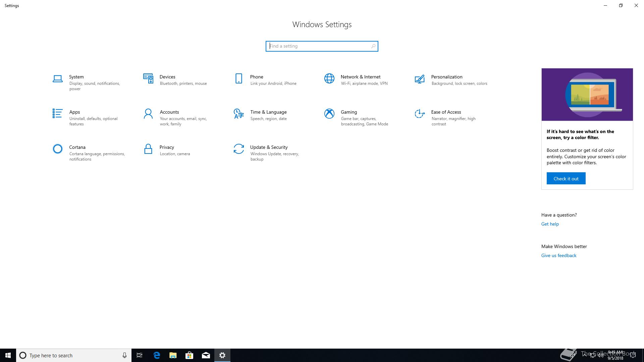Click the taskbar clock and date

tap(615, 355)
